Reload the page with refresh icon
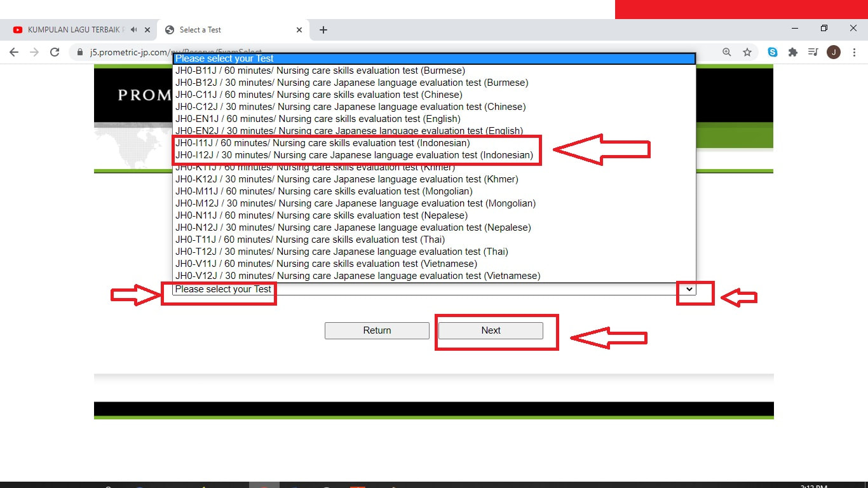This screenshot has width=868, height=488. tap(55, 52)
